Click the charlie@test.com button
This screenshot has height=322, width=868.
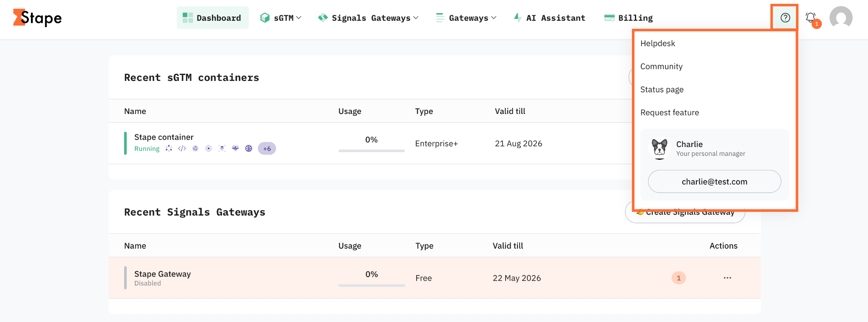pos(715,182)
